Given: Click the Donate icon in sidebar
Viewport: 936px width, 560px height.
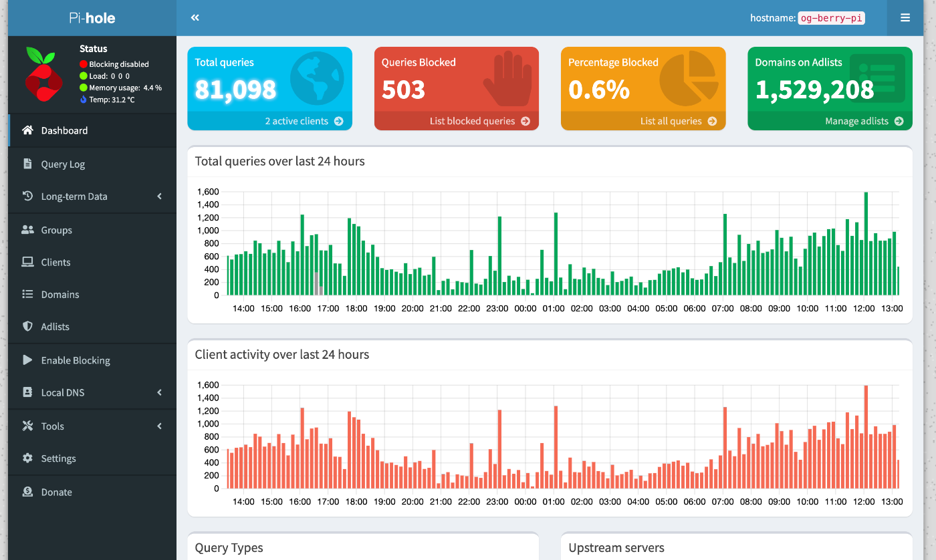Looking at the screenshot, I should point(27,492).
